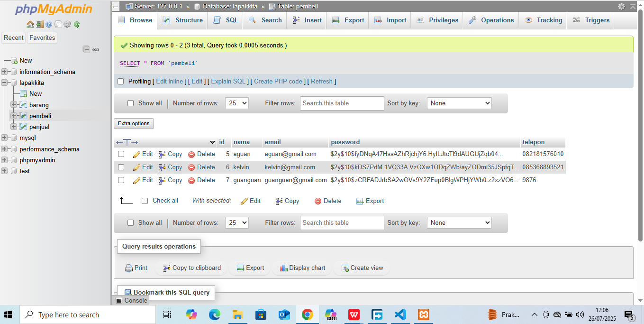The height and width of the screenshot is (324, 644).
Task: Click Edit inline link
Action: coord(170,81)
